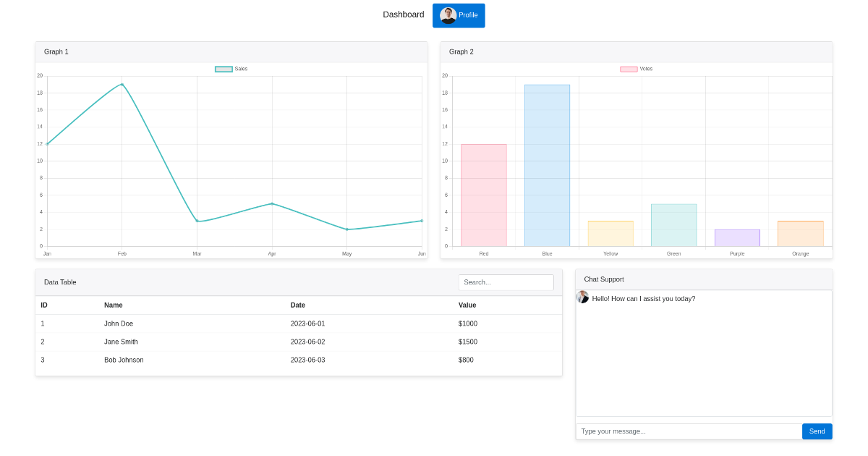Click the Yellow bar in Graph 2
The width and height of the screenshot is (868, 456).
point(610,232)
